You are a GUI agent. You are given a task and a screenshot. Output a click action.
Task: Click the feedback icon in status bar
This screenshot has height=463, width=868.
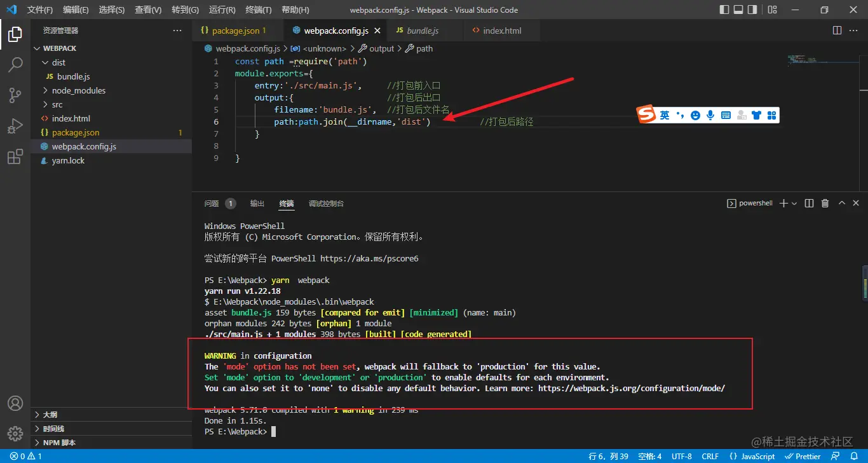point(835,456)
